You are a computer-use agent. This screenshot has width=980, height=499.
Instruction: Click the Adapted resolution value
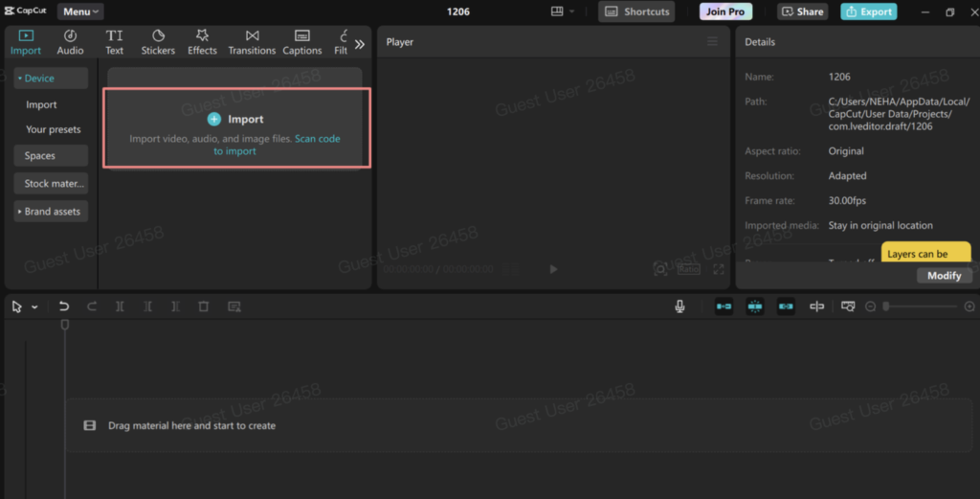848,175
